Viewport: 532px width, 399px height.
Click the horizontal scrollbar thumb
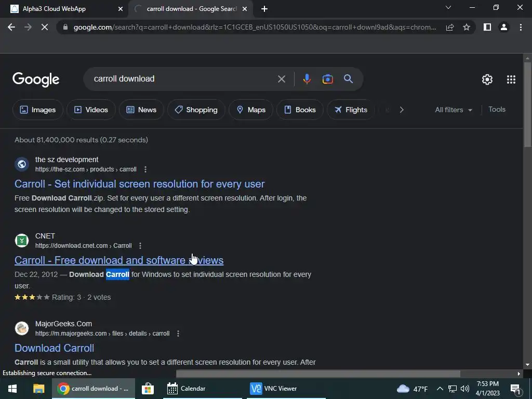318,374
